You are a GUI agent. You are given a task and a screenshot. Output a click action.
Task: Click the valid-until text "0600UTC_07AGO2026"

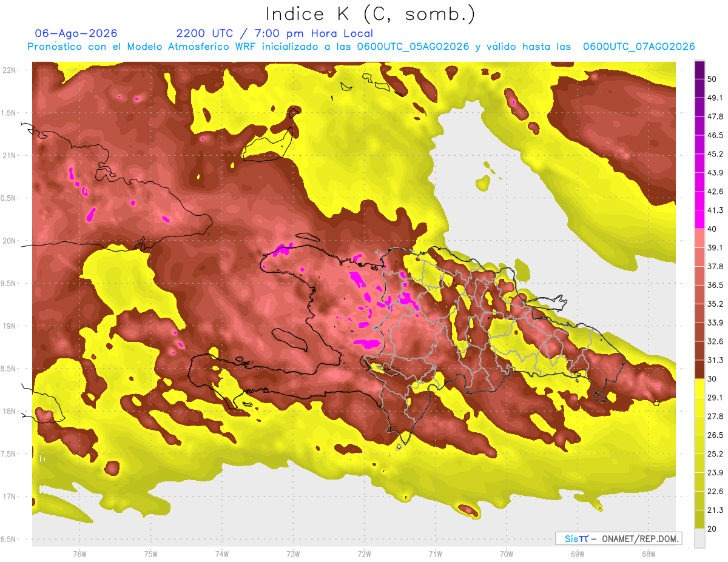click(x=639, y=47)
